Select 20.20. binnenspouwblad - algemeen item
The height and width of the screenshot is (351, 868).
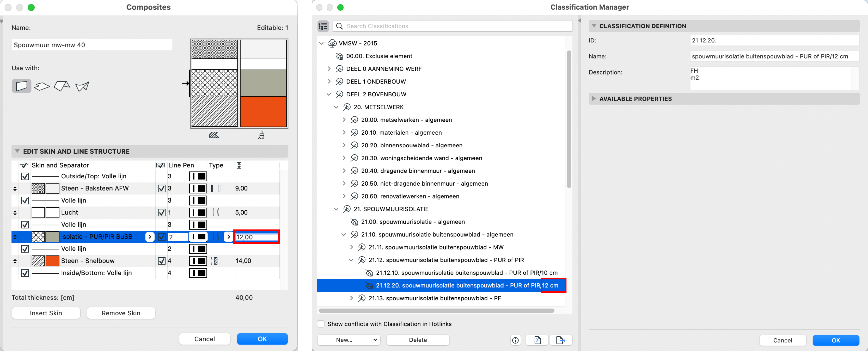(412, 145)
